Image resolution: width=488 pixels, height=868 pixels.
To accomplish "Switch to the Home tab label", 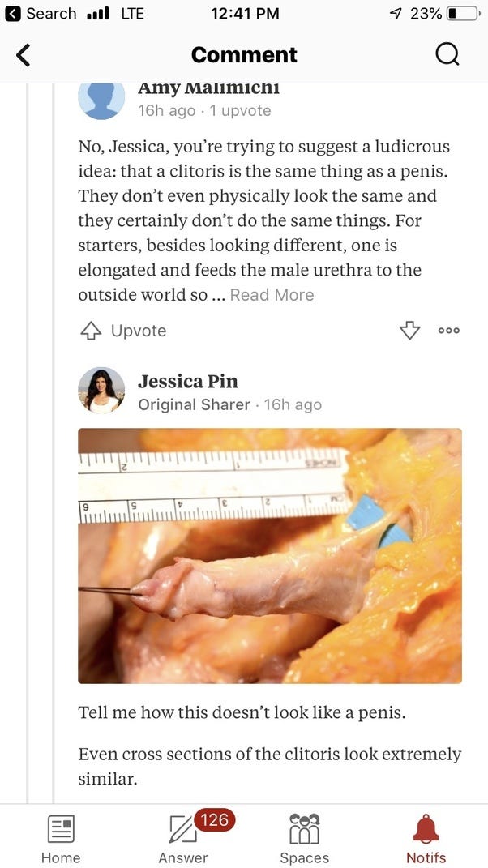I will pyautogui.click(x=61, y=857).
